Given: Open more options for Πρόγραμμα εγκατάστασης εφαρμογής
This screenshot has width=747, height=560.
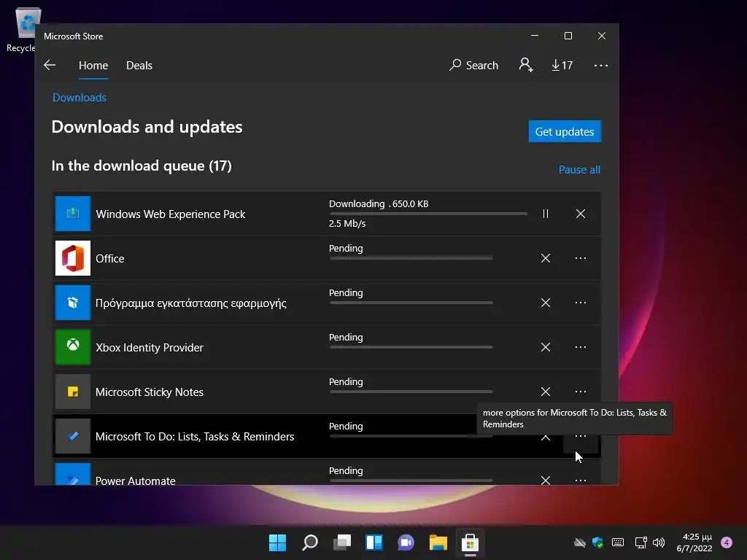Looking at the screenshot, I should coord(580,303).
